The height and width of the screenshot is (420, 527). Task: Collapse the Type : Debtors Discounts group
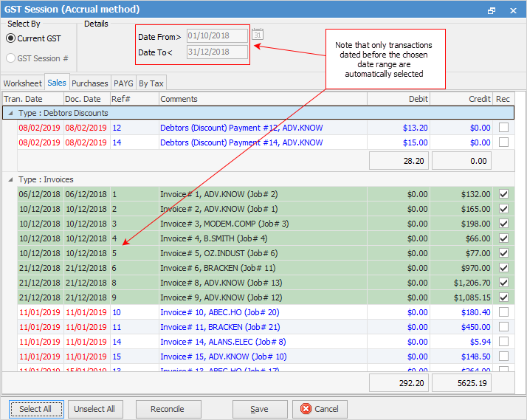[x=7, y=113]
